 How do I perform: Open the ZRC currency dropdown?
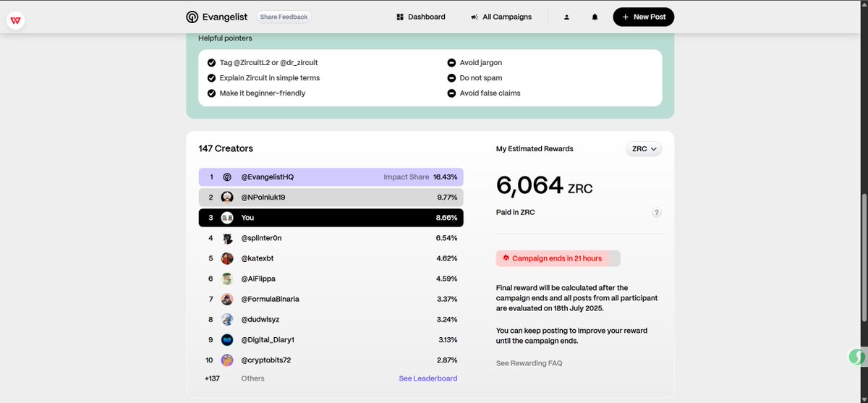(644, 148)
